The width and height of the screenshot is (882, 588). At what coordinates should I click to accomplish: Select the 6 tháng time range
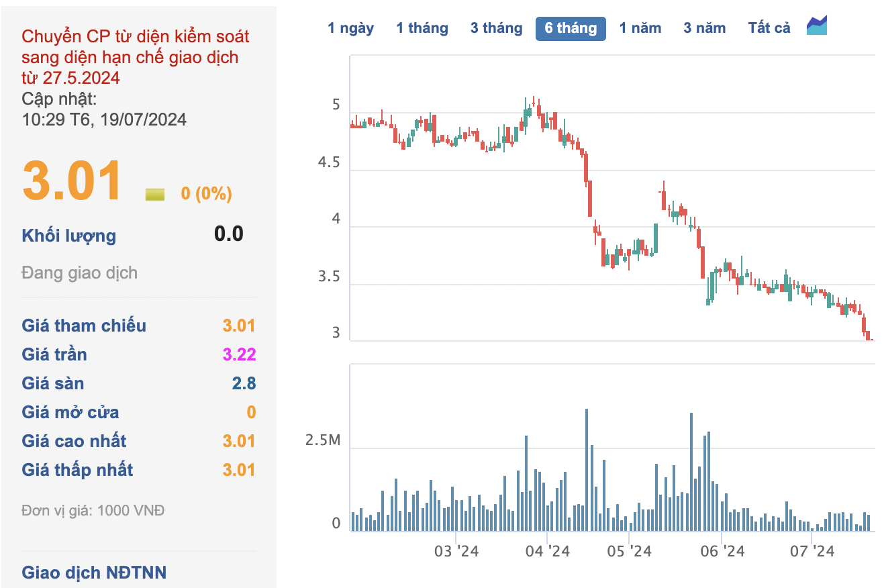point(571,28)
